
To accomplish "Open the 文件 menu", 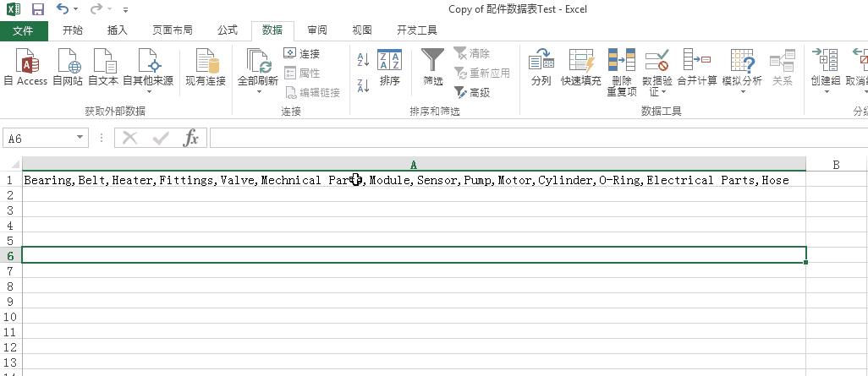I will click(x=24, y=30).
